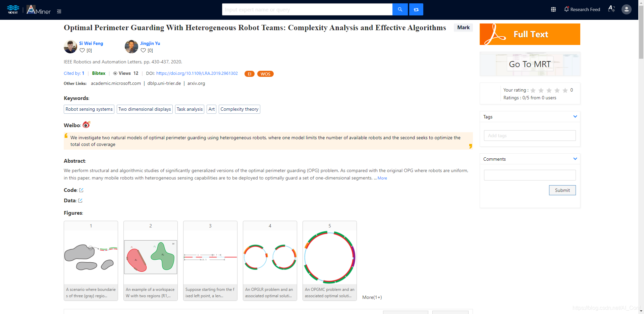
Task: Expand abstract with More link
Action: point(382,178)
